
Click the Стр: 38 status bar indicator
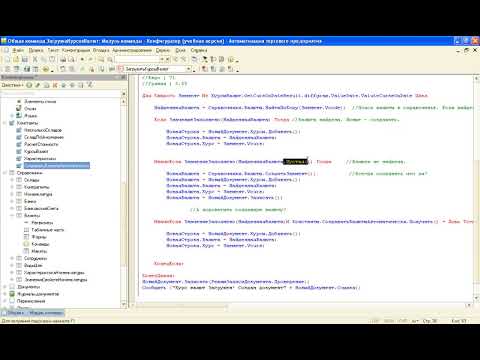pos(430,321)
